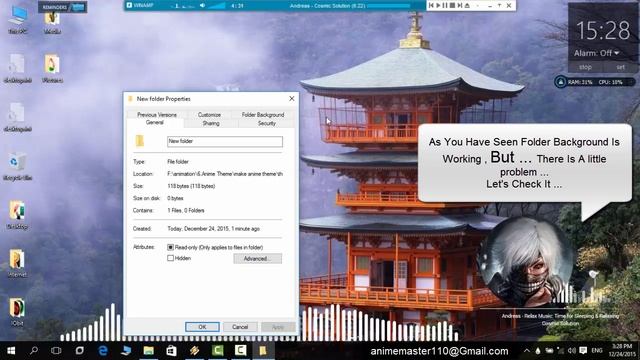Open the Alarm: Off dropdown

click(x=596, y=53)
